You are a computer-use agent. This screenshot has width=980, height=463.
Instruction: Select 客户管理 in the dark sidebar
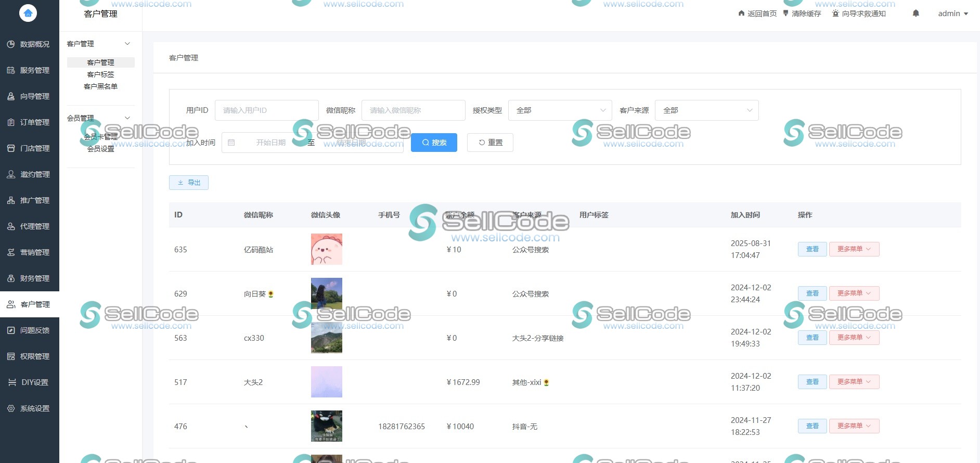pos(30,304)
